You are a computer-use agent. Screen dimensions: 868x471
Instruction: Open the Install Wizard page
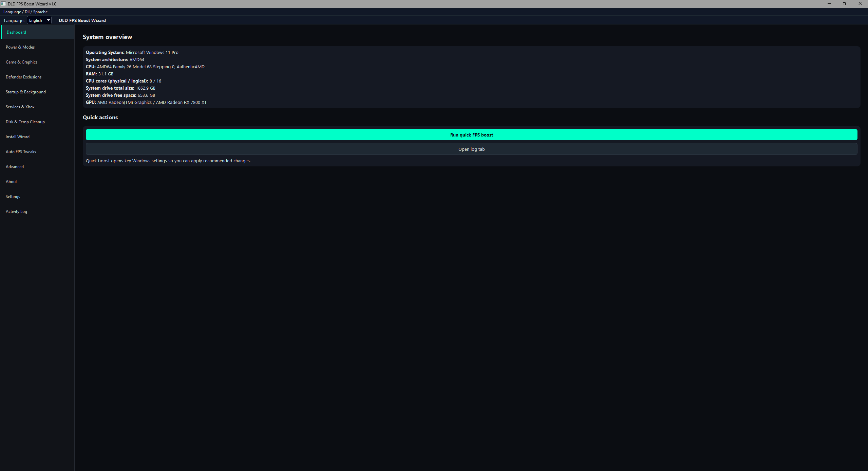[18, 137]
